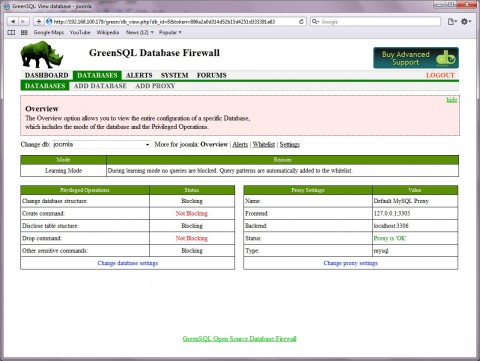
Task: Show the reading list book icon
Action: [x=11, y=32]
